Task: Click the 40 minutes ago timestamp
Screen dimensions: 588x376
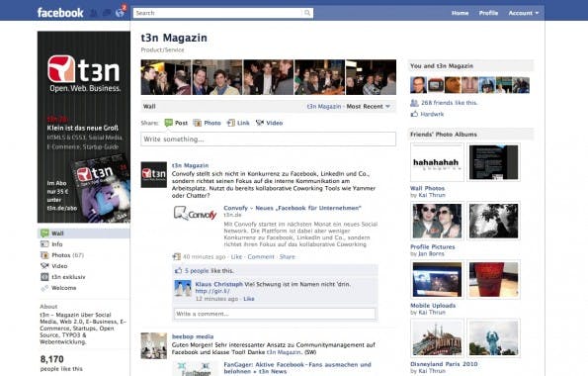Action: click(x=204, y=257)
